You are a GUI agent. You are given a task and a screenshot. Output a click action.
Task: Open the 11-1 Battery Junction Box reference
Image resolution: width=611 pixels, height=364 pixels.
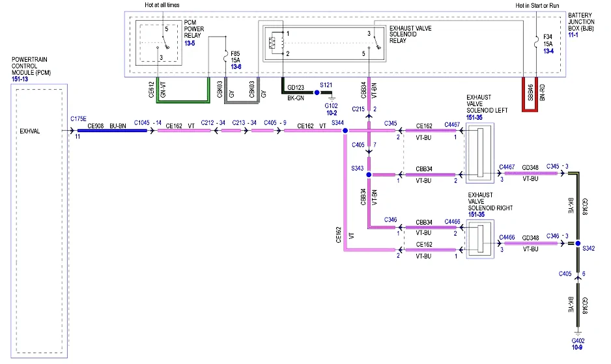click(x=573, y=35)
